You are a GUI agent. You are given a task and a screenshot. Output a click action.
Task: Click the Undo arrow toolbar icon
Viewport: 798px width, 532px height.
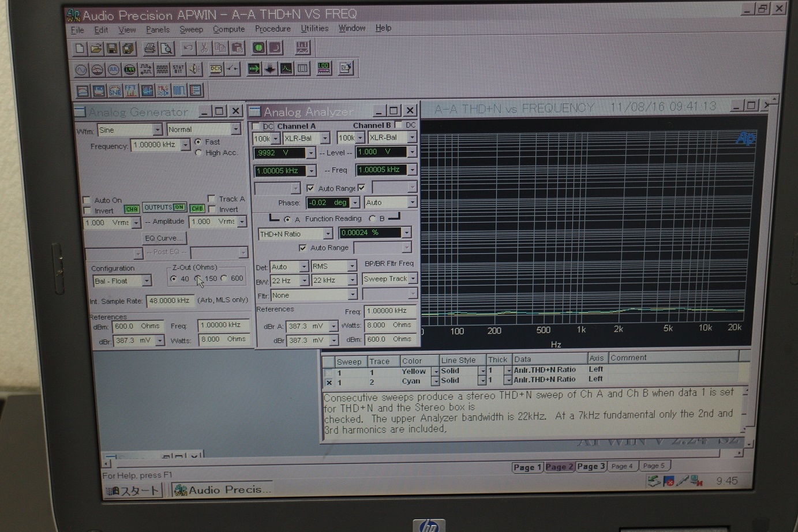[188, 48]
